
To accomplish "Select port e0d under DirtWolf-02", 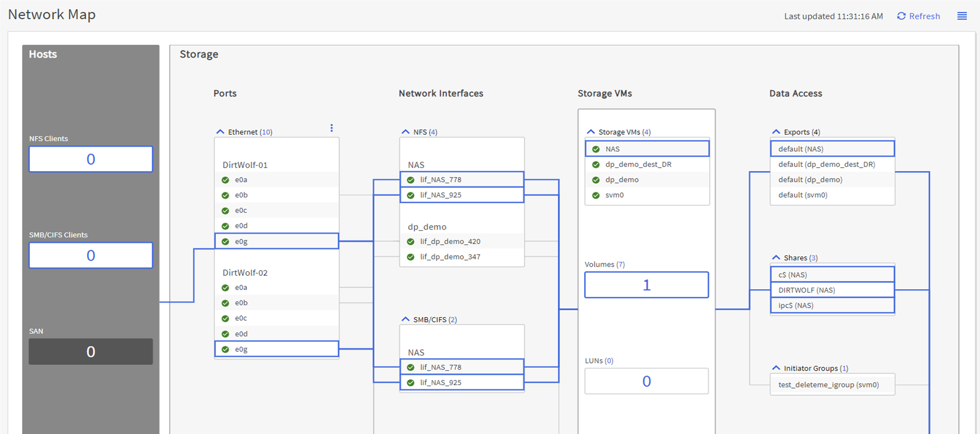I will point(276,333).
